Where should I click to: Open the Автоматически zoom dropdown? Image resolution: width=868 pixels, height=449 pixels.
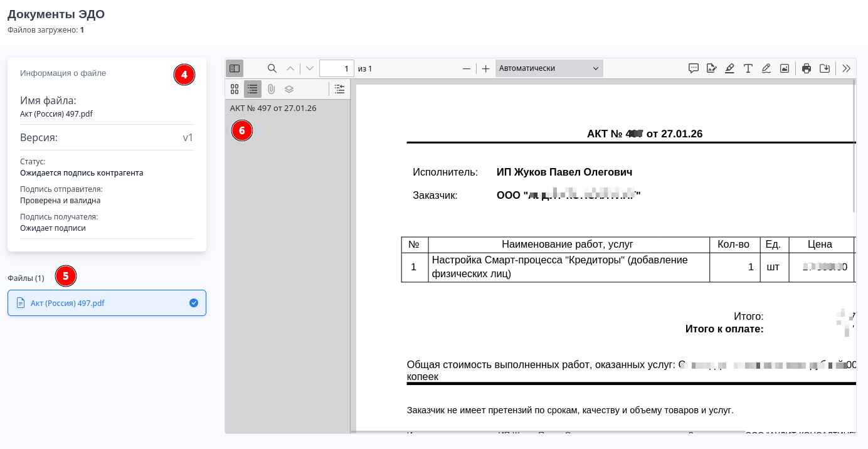pyautogui.click(x=549, y=68)
